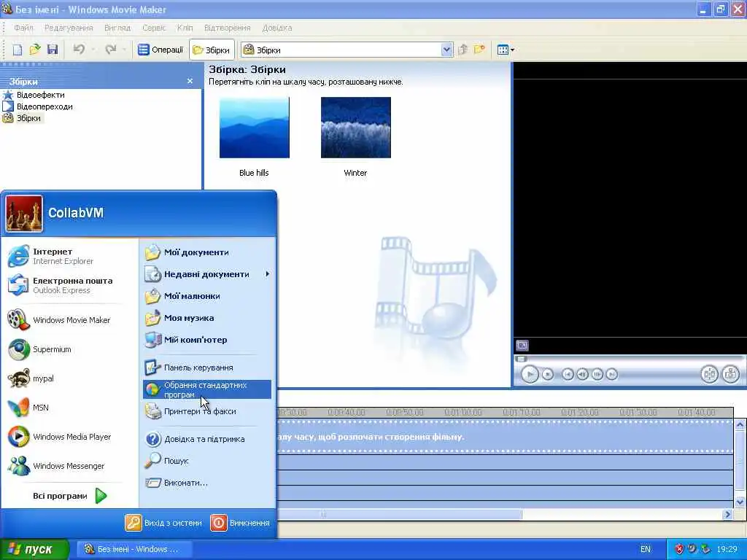The image size is (747, 560).
Task: Launch mypal browser from Start menu
Action: pos(69,378)
